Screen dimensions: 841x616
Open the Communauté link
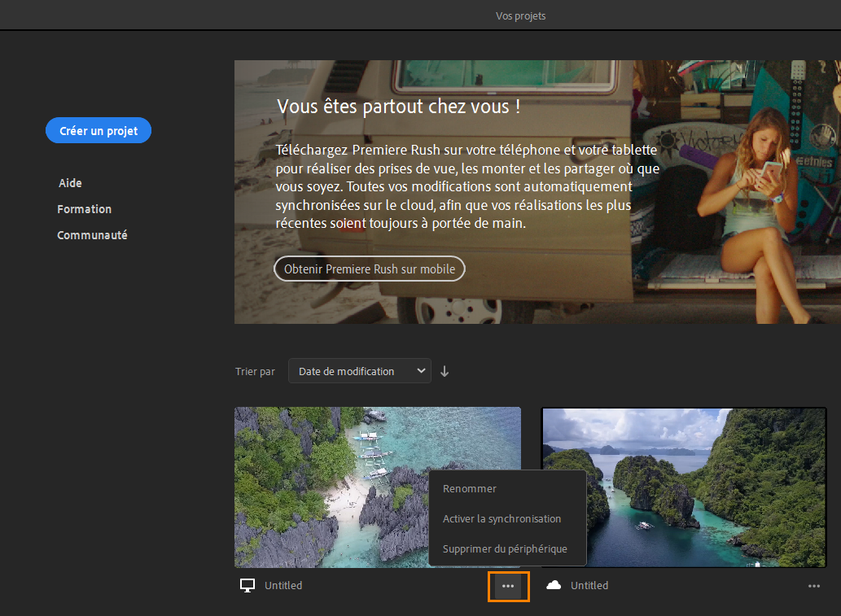92,235
